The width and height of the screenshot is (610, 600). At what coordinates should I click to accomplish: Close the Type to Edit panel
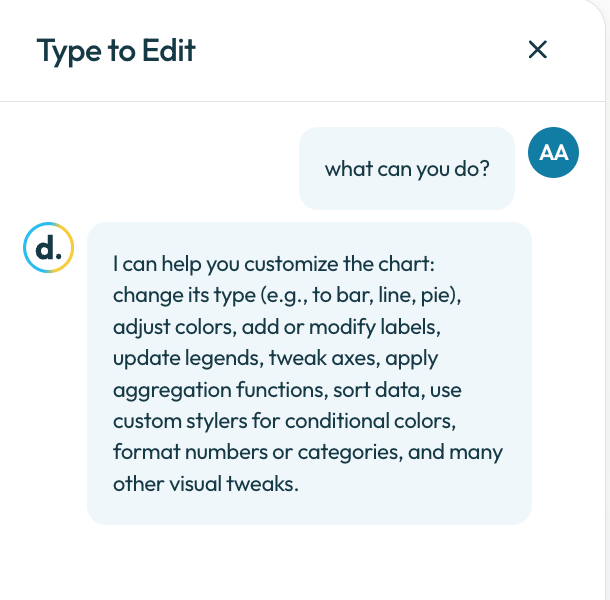pos(538,50)
